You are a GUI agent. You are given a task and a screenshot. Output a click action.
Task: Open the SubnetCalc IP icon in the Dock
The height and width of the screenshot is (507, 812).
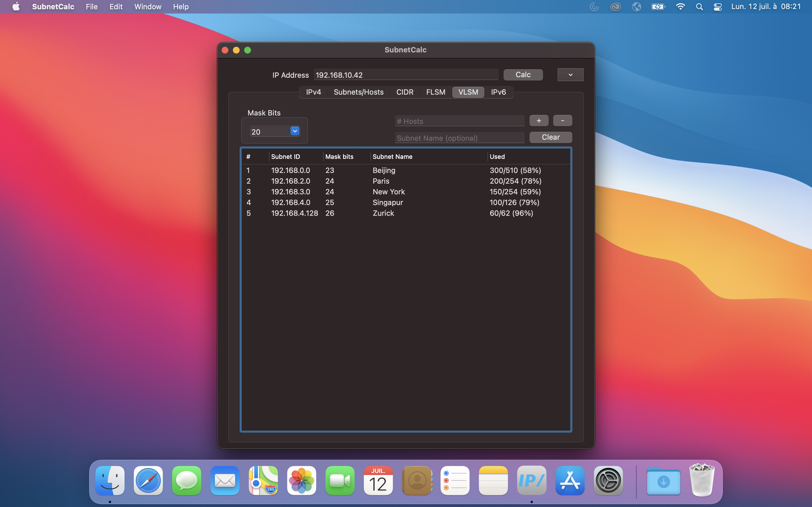[531, 481]
